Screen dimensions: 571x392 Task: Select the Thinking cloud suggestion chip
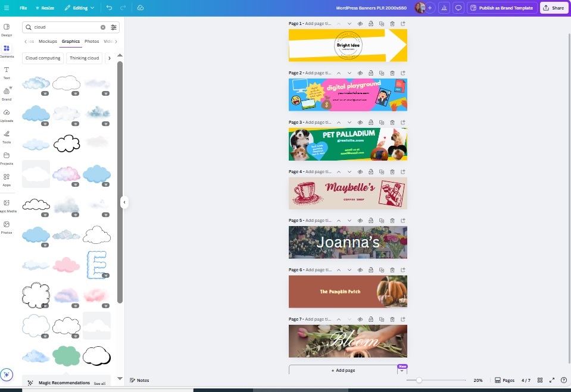[84, 58]
